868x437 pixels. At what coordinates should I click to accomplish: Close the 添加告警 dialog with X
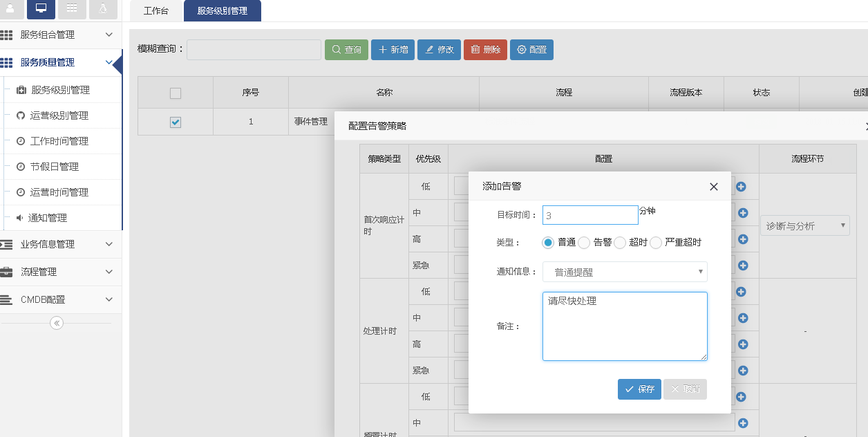[714, 187]
